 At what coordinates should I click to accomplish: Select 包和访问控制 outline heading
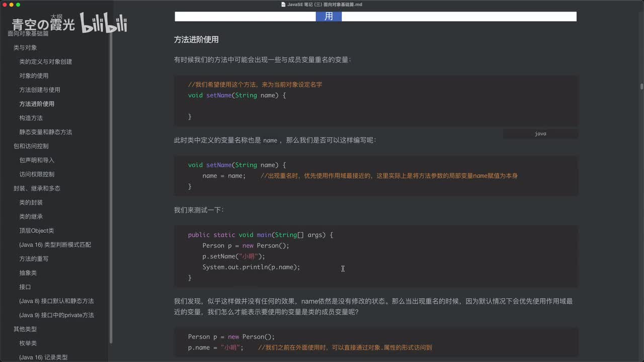pyautogui.click(x=31, y=146)
